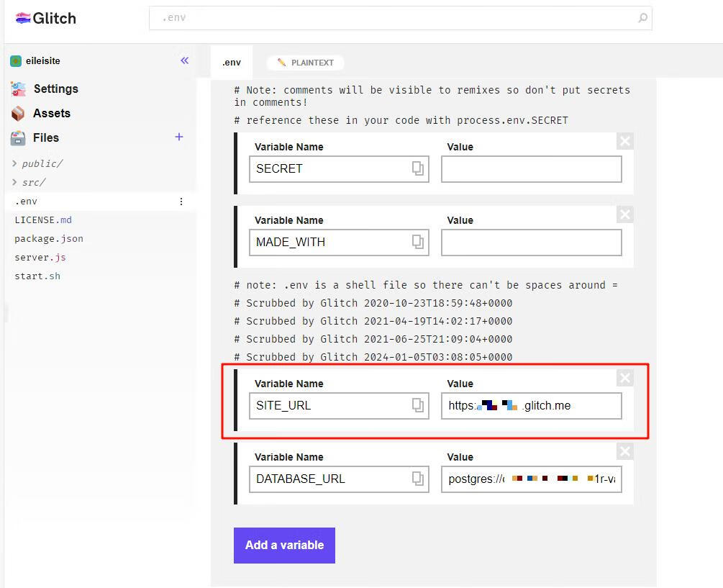Expand the src/ folder
The width and height of the screenshot is (723, 588).
pos(33,182)
